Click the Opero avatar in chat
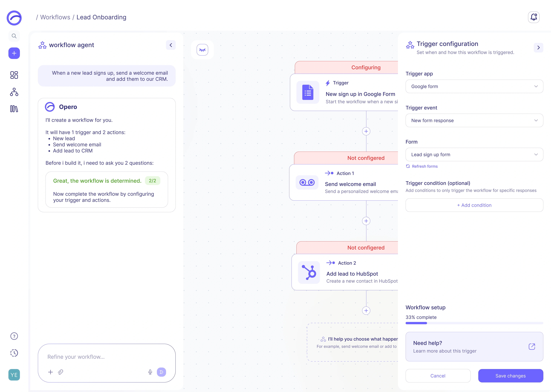Viewport: 551px width, 392px height. click(x=50, y=107)
